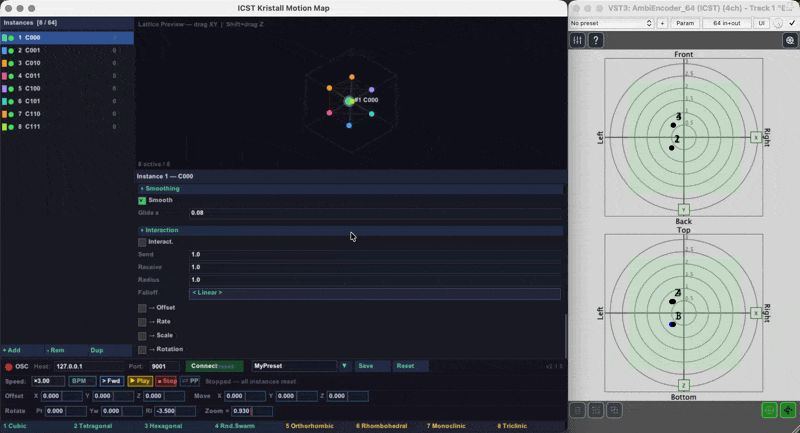Click the + Add instance button
Image resolution: width=800 pixels, height=433 pixels.
[22, 350]
